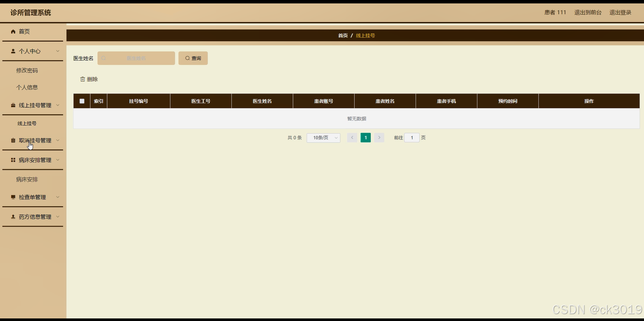Collapse the 个人中心 menu chevron
Image resolution: width=644 pixels, height=321 pixels.
tap(58, 51)
